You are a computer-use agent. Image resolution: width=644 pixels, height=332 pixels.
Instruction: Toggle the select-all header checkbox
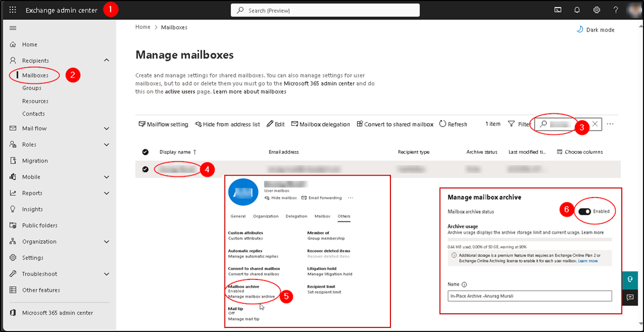(x=145, y=152)
